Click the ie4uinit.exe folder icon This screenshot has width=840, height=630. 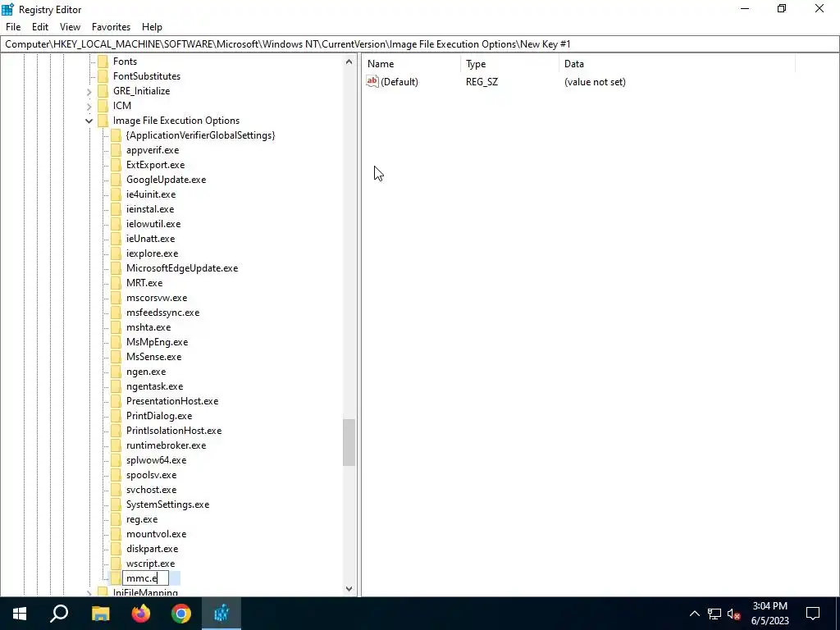(x=116, y=194)
